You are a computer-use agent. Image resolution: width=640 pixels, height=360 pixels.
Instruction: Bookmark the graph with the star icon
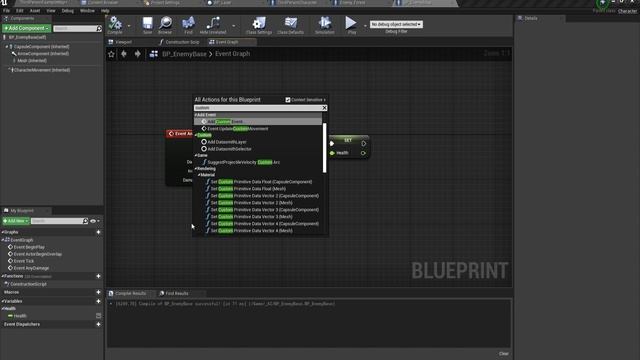pos(111,54)
